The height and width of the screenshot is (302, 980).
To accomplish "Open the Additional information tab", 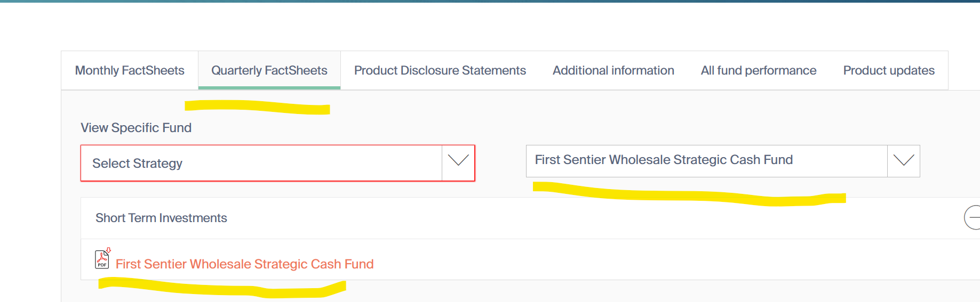I will coord(613,70).
